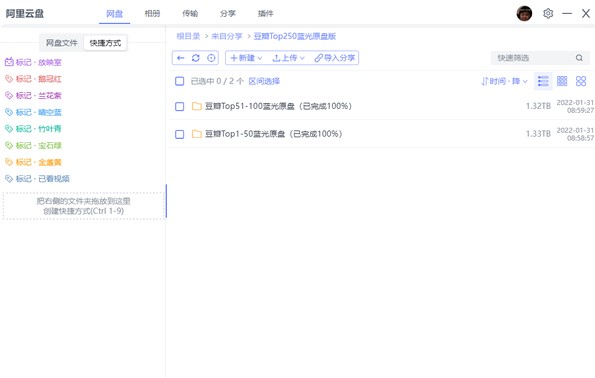This screenshot has height=378, width=595.
Task: Open the 时间·降 sort dropdown
Action: (504, 81)
